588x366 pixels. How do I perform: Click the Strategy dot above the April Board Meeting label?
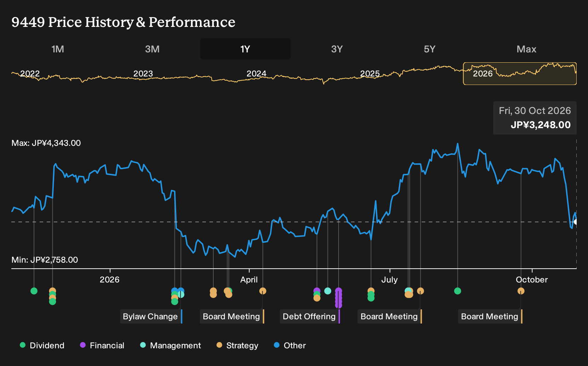263,291
